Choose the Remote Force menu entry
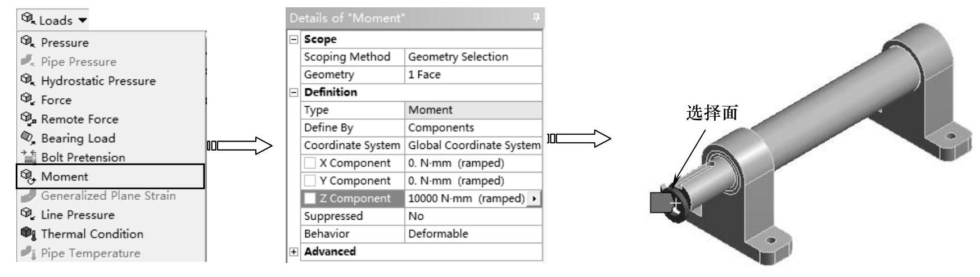The image size is (980, 277). (x=79, y=119)
